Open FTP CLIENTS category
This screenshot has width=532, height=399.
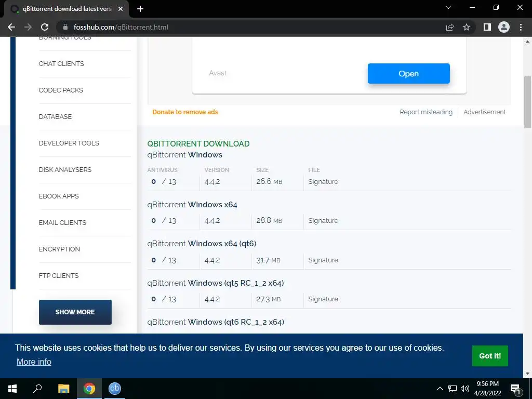(x=59, y=275)
